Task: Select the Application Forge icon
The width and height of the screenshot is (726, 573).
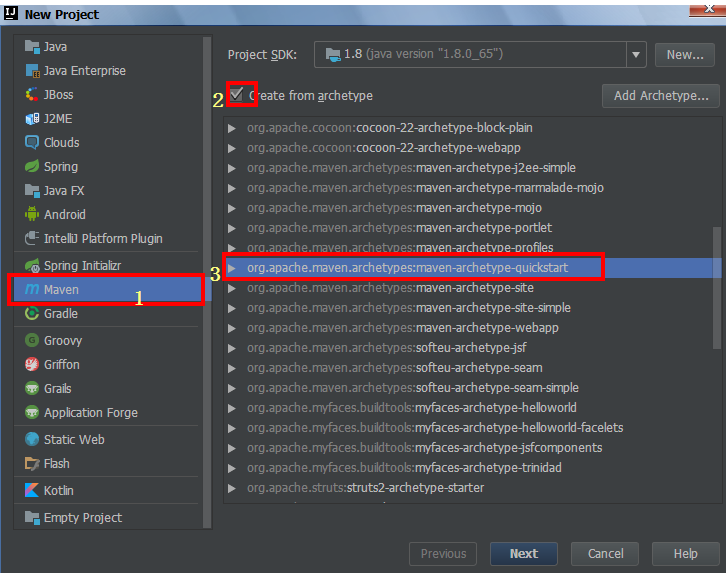Action: [32, 412]
